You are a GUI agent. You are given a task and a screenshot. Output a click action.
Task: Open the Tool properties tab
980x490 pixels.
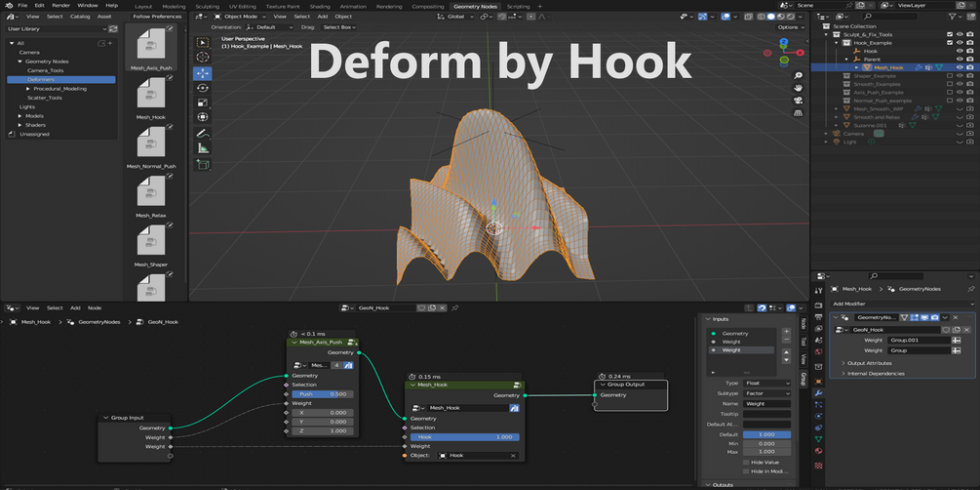pos(819,291)
